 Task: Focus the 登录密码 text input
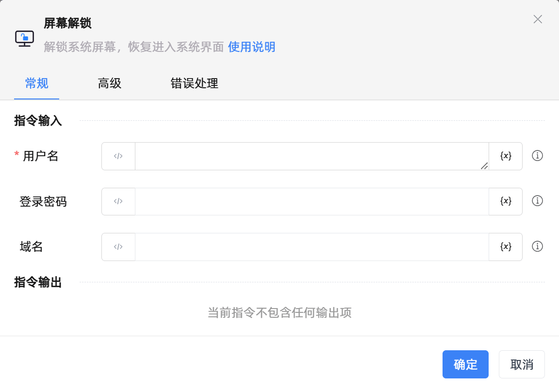[x=312, y=201]
